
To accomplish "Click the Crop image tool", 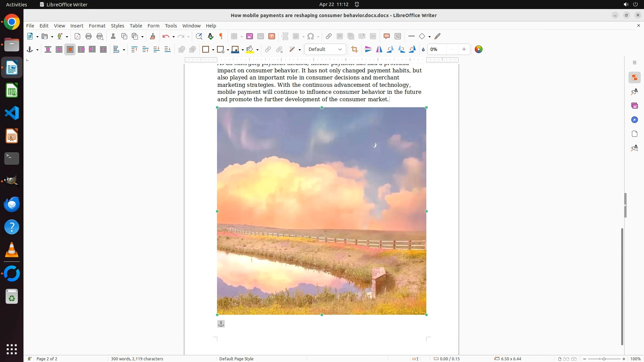I will tap(355, 50).
